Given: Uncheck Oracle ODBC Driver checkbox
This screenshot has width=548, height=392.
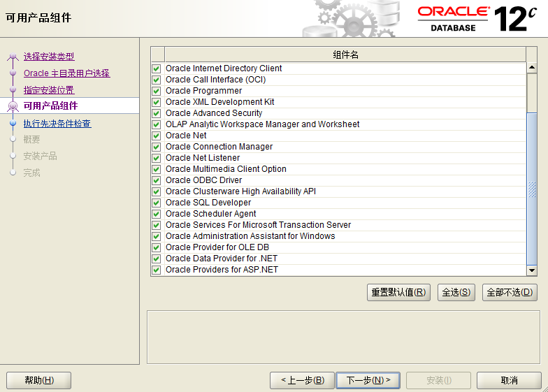Looking at the screenshot, I should (x=157, y=180).
